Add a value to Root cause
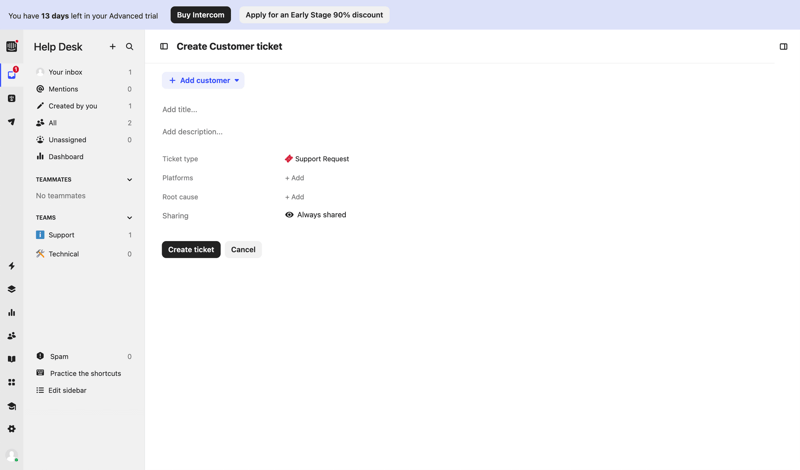800x470 pixels. pos(294,196)
